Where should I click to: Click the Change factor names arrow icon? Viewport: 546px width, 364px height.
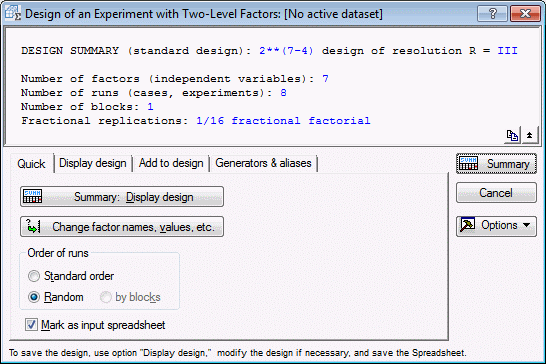click(33, 227)
